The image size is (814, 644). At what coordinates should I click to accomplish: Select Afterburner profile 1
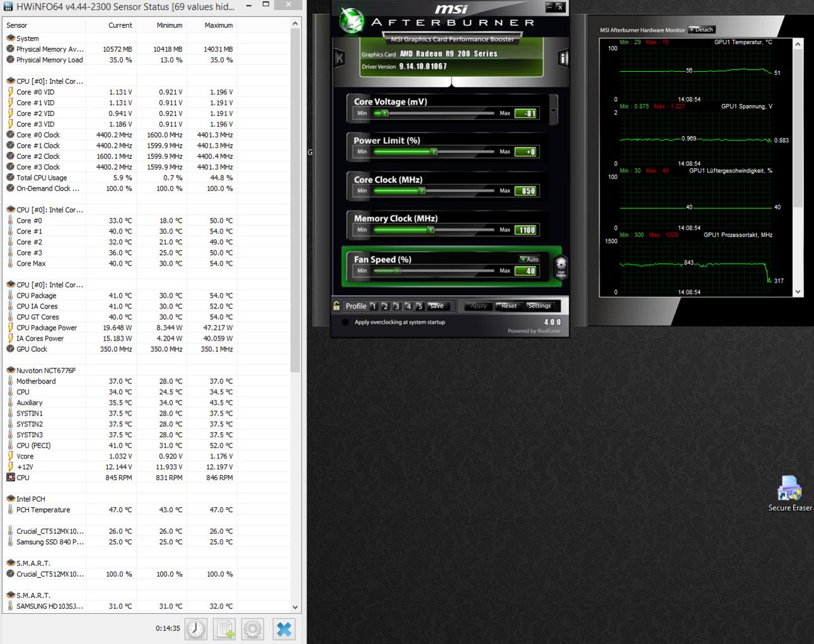tap(373, 306)
